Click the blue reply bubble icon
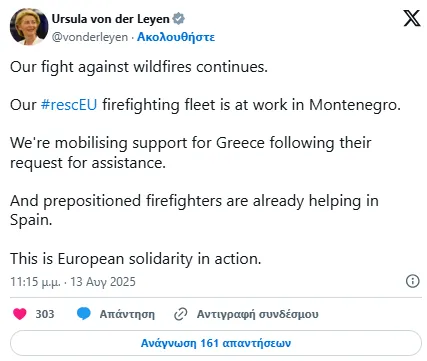Screen dimensions: 427x361 click(x=83, y=314)
